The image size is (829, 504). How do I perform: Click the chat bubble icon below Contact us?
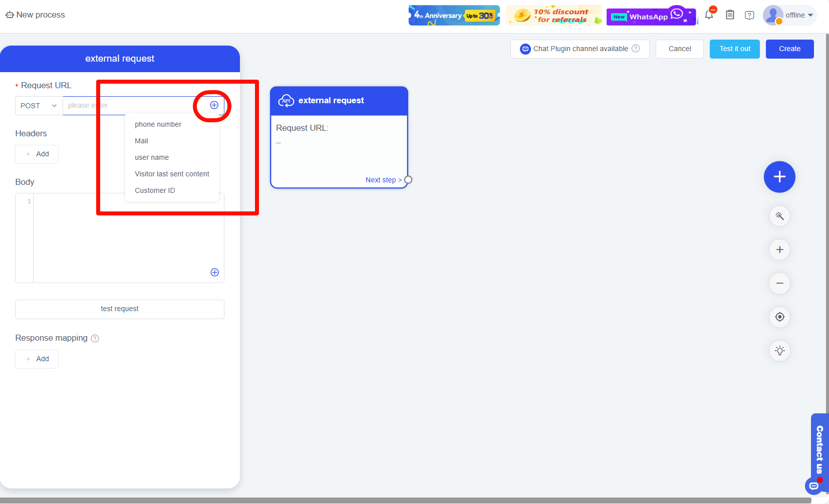coord(813,486)
